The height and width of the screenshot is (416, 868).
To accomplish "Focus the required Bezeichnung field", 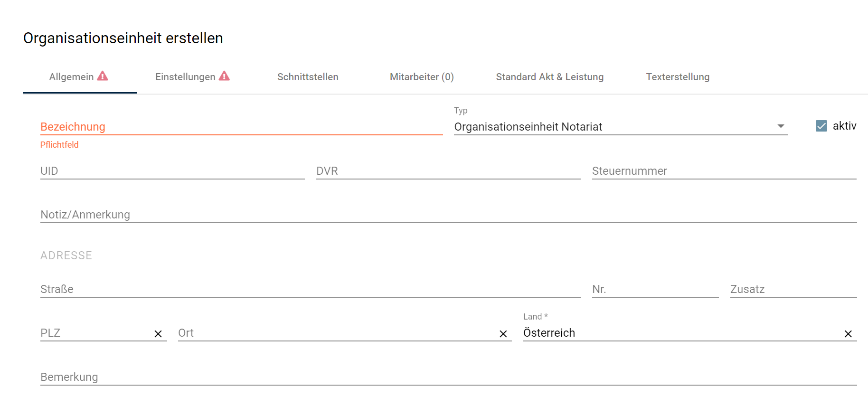I will [x=242, y=127].
